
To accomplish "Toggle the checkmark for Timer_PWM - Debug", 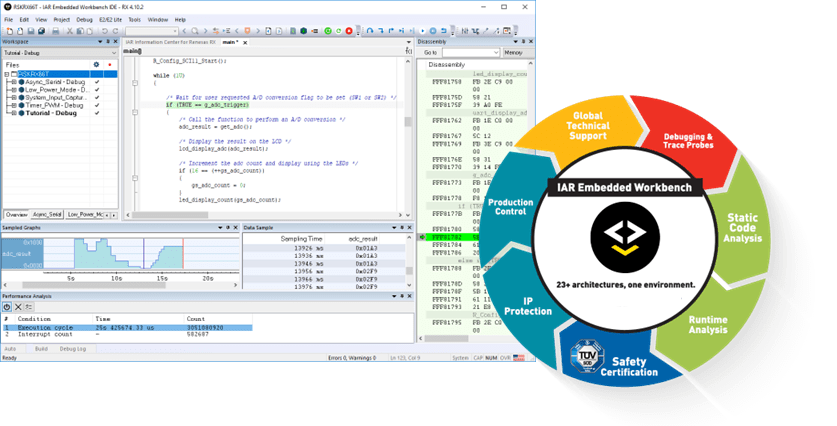I will [97, 105].
